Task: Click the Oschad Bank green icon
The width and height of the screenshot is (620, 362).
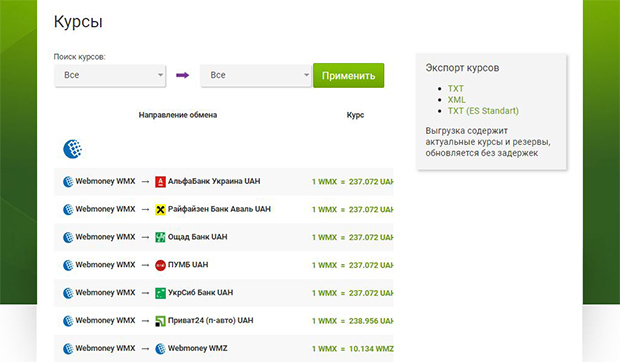Action: coord(160,237)
